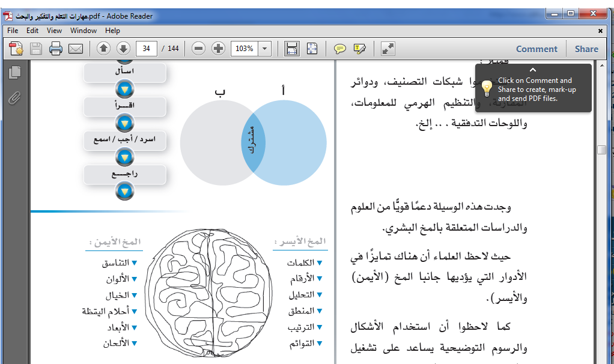Click the scrollbar up arrow

pyautogui.click(x=602, y=65)
